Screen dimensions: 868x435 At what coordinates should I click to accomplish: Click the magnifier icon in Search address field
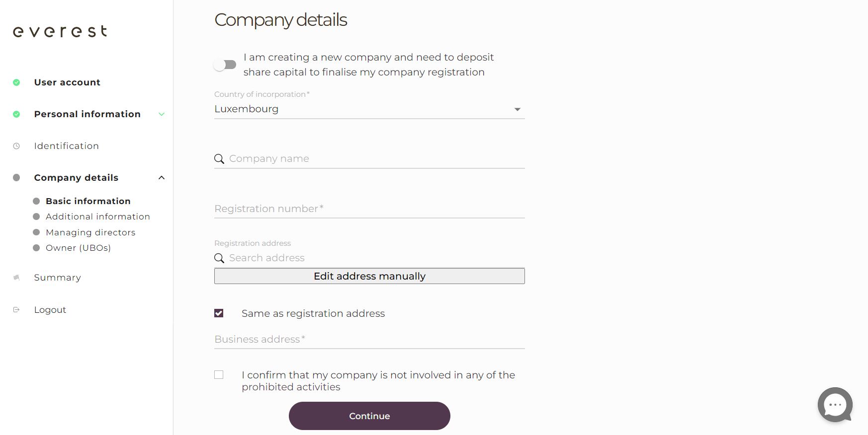click(219, 258)
